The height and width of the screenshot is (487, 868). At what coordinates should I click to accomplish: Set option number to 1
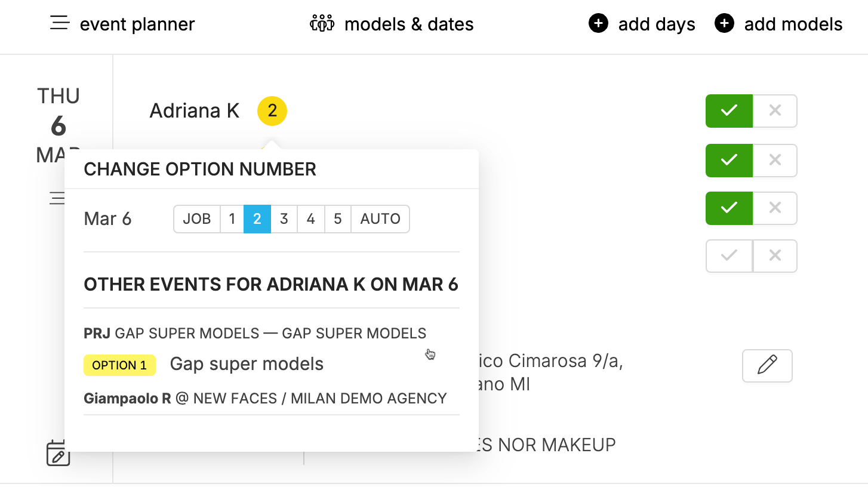(x=232, y=219)
